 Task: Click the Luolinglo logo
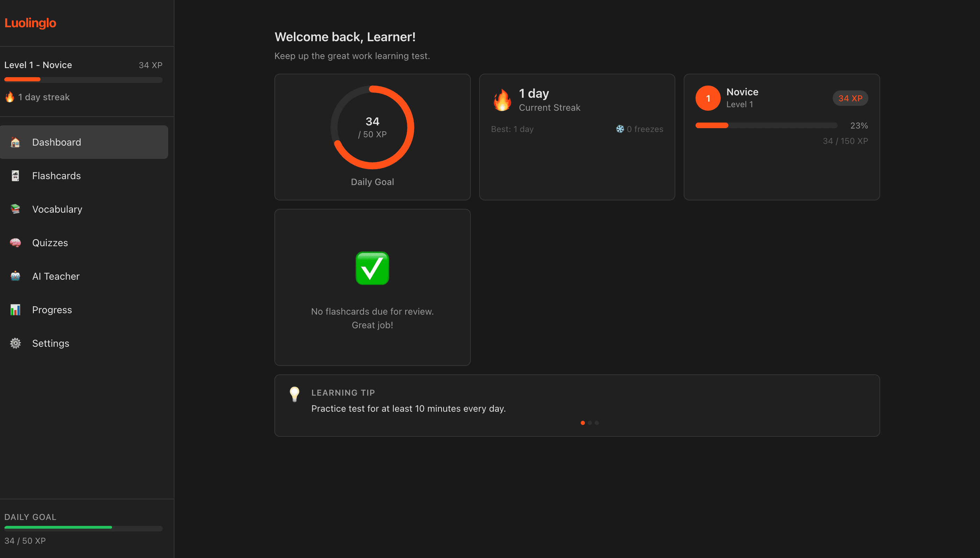tap(30, 23)
